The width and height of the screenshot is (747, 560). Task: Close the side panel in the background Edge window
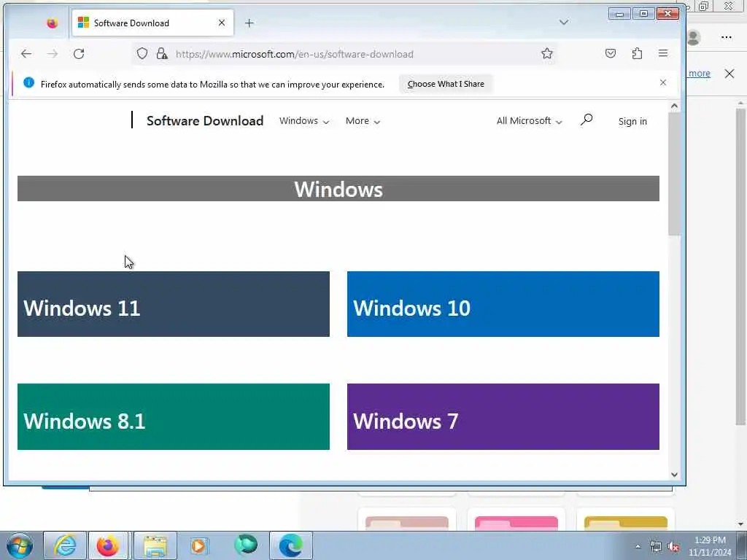729,74
